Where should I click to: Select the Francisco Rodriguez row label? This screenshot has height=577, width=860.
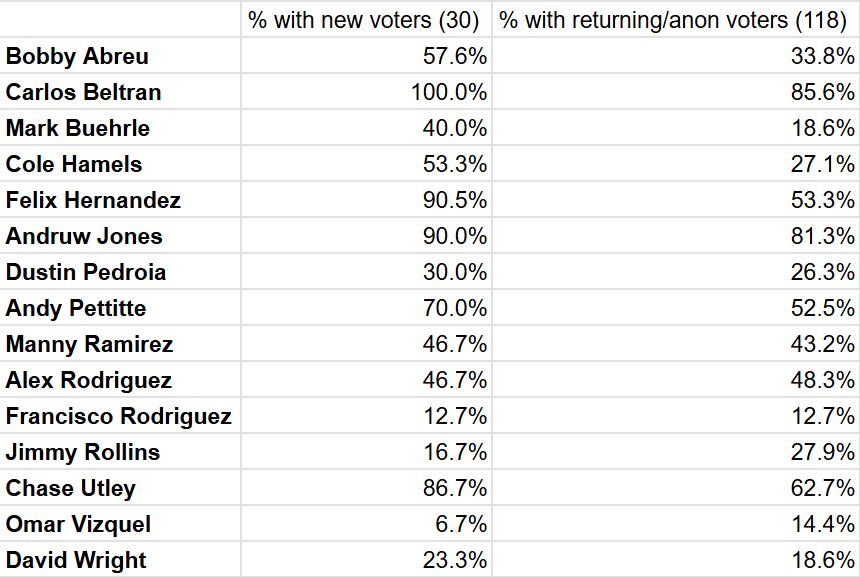(x=118, y=417)
